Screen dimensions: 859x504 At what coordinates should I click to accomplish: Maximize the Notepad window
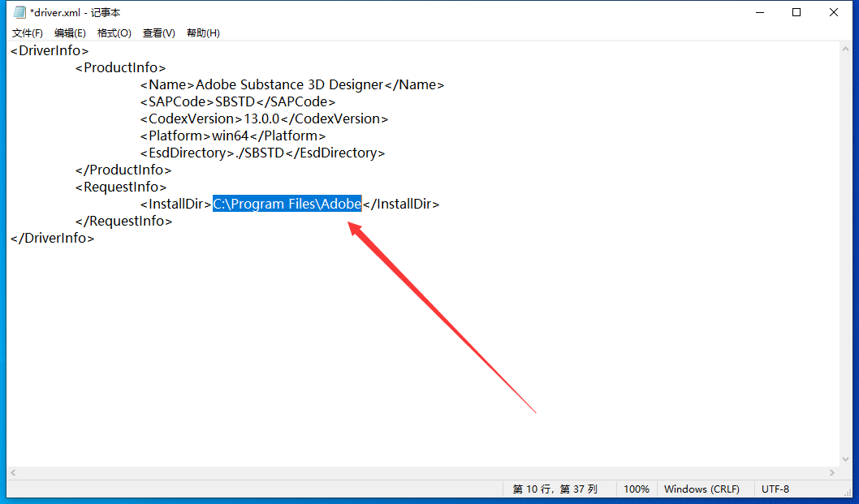pos(796,12)
